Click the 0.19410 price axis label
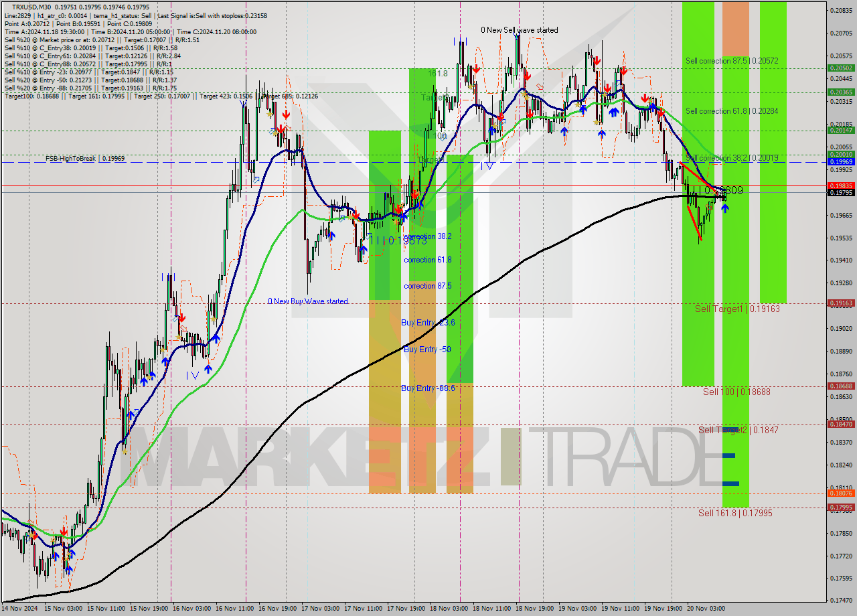This screenshot has width=857, height=616. [841, 260]
